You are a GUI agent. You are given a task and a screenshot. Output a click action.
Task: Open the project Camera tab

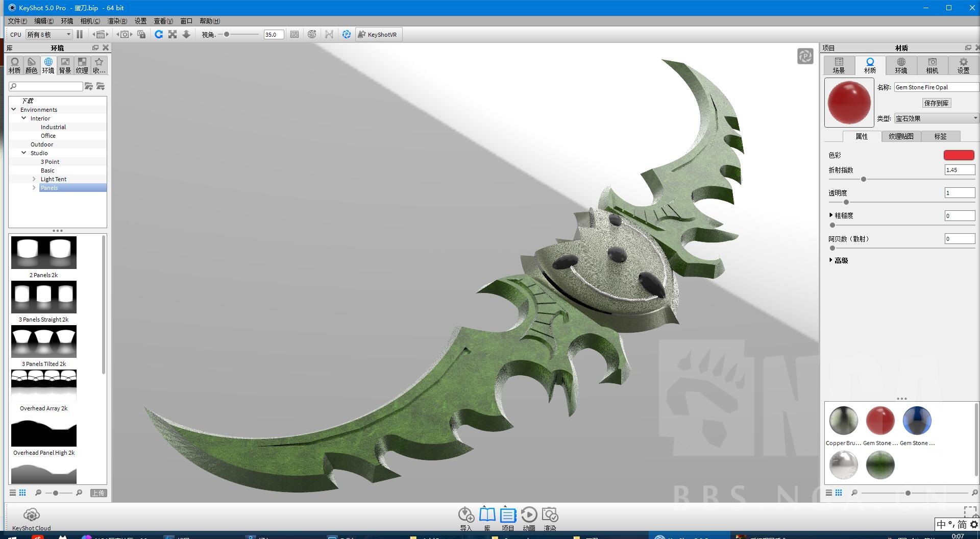(932, 65)
